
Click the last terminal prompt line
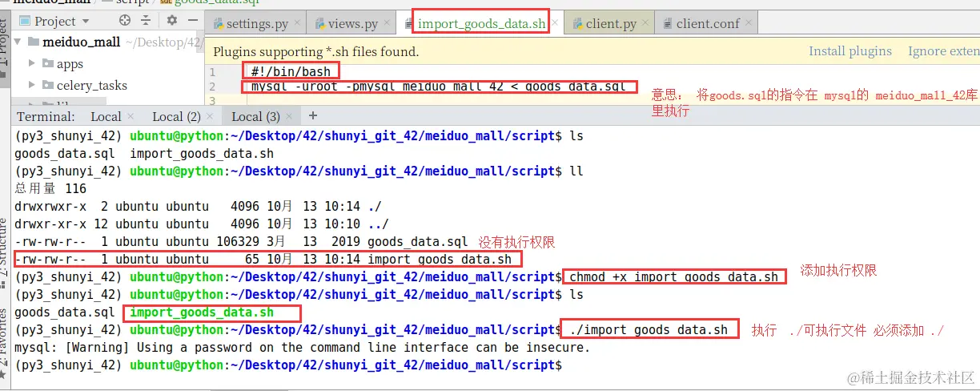288,365
